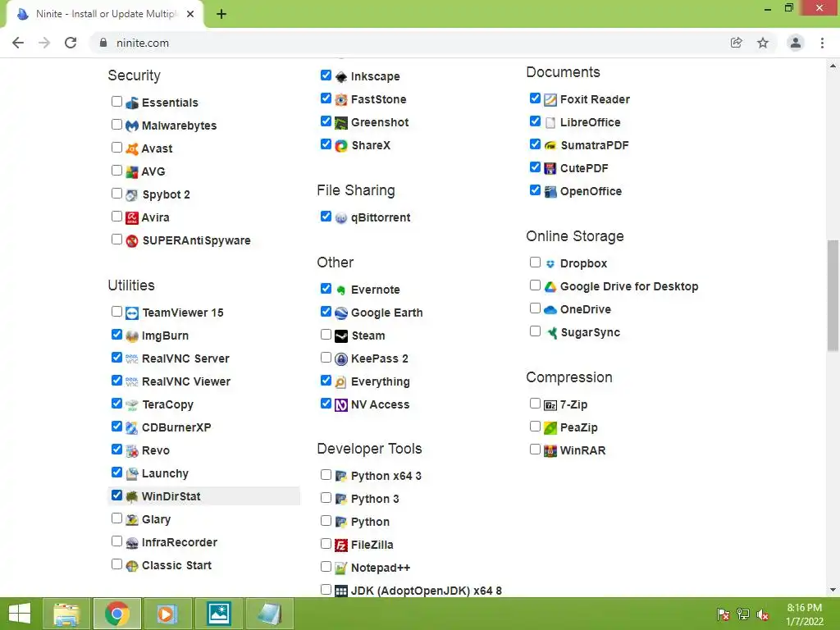Click the CDBurnerXP icon
840x630 pixels.
[x=132, y=428]
